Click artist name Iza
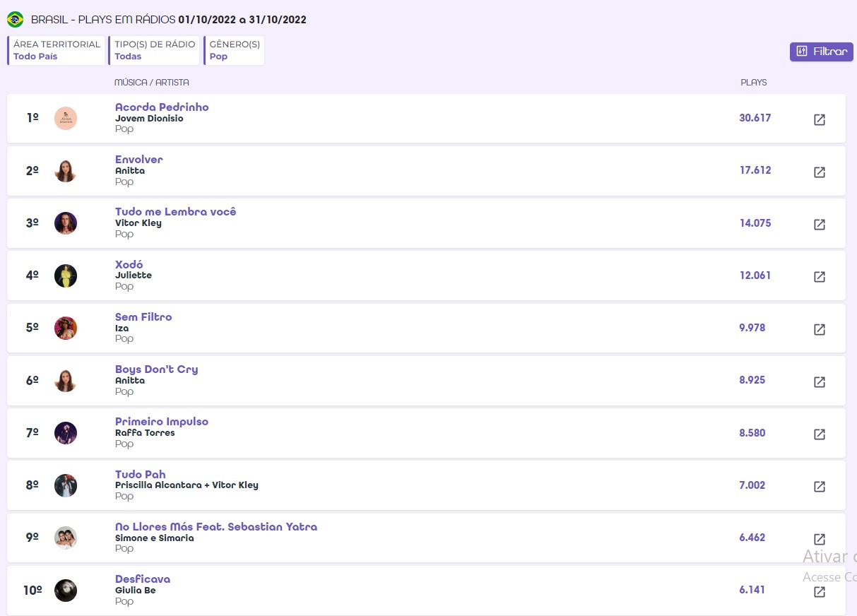Screen dimensions: 857x616 [122, 328]
